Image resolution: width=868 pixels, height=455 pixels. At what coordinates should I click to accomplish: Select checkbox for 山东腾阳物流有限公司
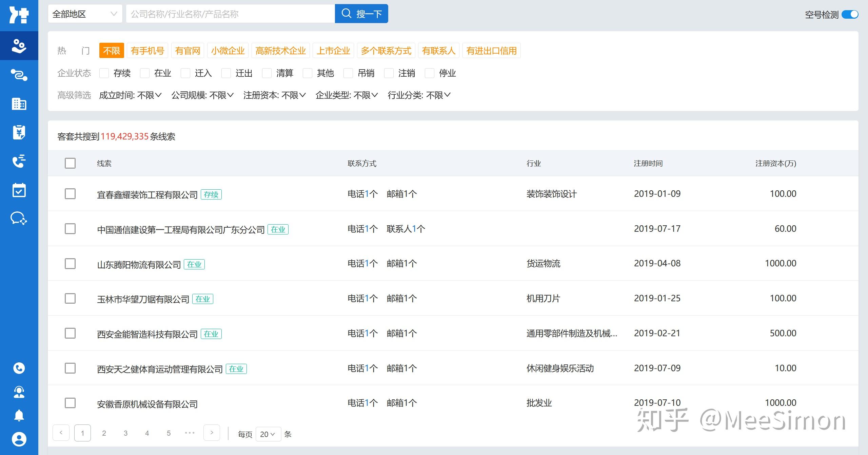coord(70,264)
